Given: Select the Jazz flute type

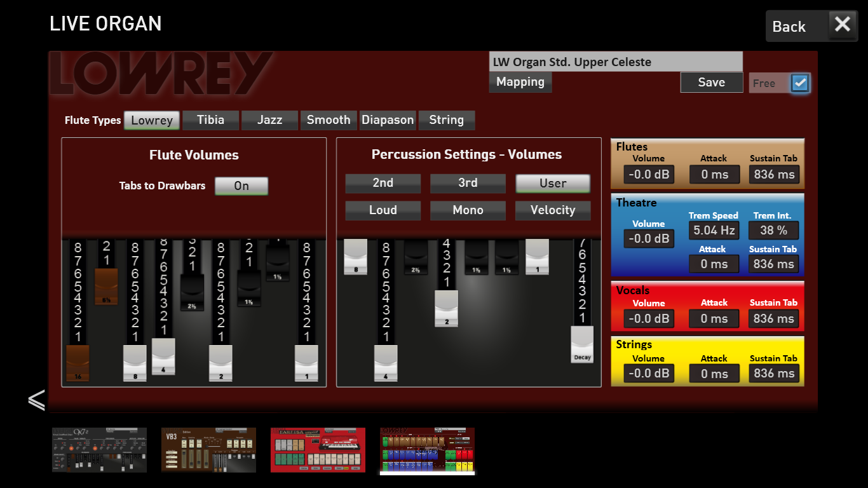Looking at the screenshot, I should click(270, 120).
